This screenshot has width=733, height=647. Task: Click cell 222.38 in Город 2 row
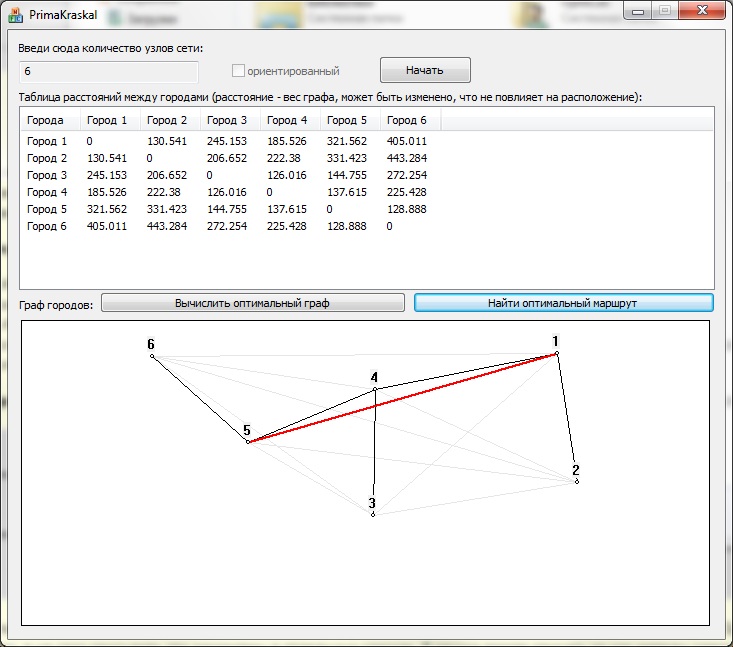(283, 158)
